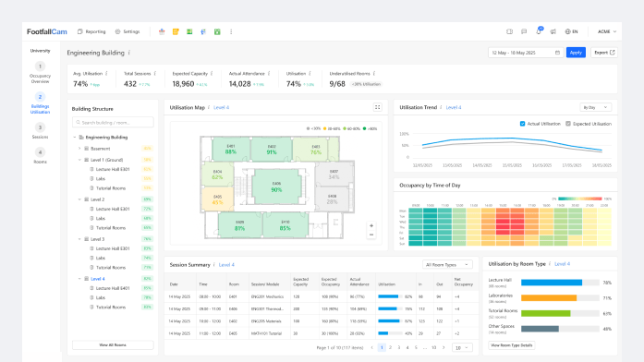Screen dimensions: 644x362
Task: Click info icon next to Engineering Building title
Action: pos(129,53)
